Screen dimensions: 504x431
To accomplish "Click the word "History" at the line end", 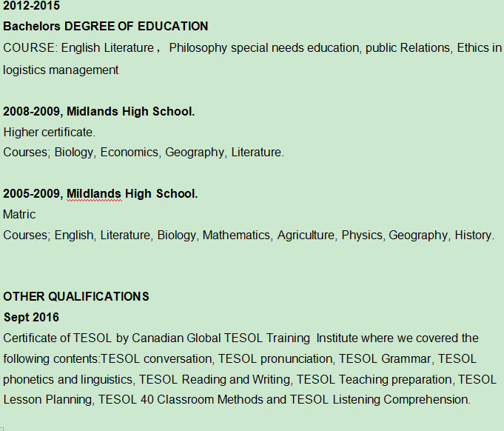I will click(x=473, y=235).
